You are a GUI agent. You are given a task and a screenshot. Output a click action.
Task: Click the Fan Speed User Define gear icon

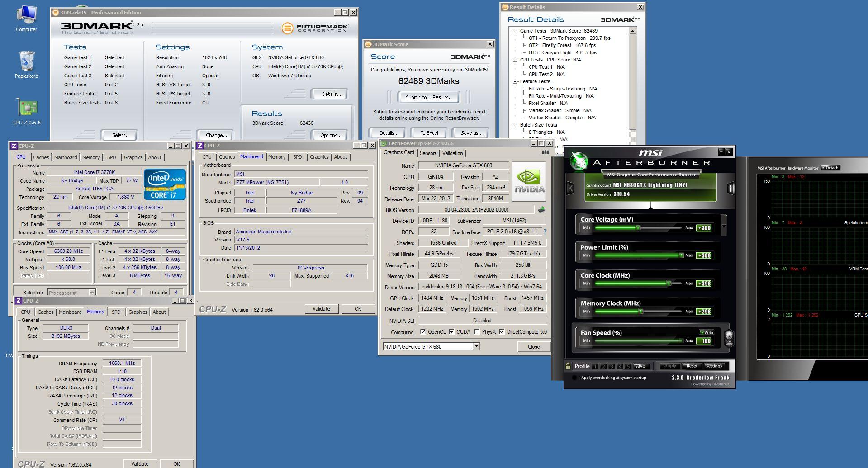coord(729,337)
